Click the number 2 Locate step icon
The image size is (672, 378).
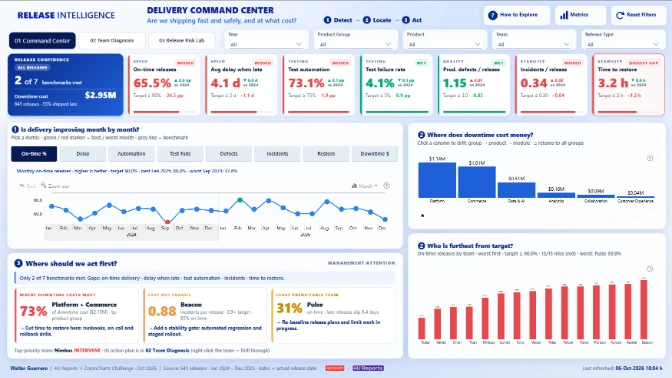pos(366,20)
